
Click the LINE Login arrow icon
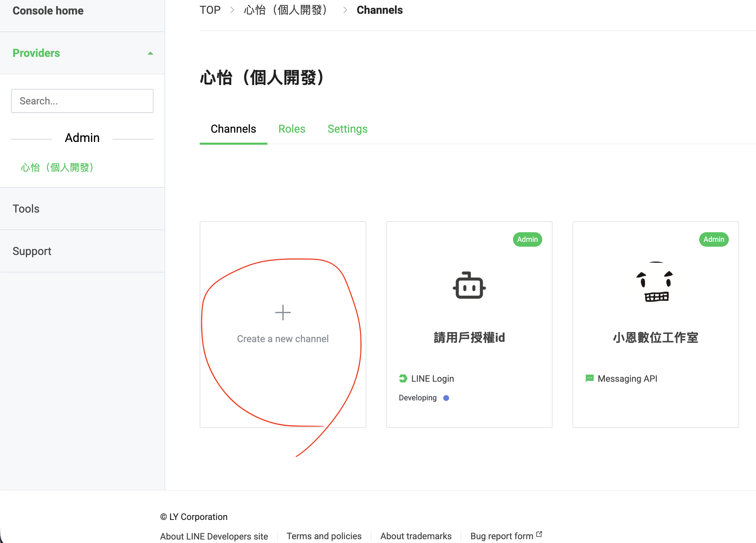point(403,378)
